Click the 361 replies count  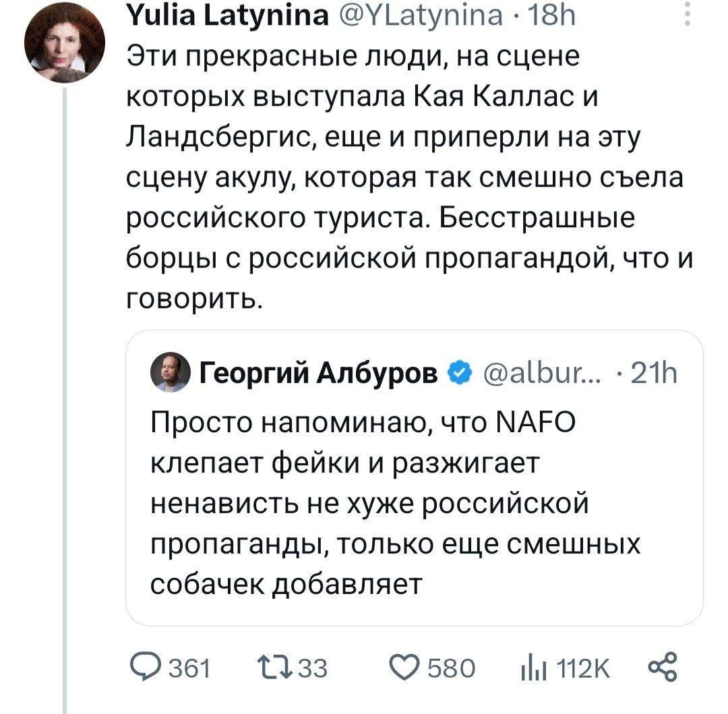click(188, 669)
